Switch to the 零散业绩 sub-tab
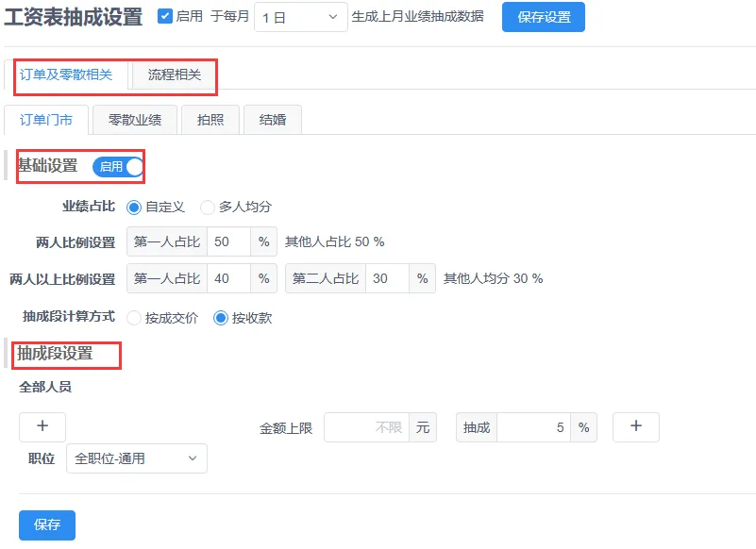This screenshot has height=549, width=756. [135, 120]
